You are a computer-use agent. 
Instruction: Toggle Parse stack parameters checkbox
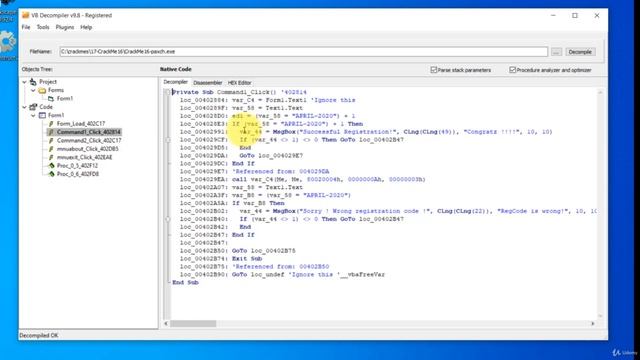(434, 70)
